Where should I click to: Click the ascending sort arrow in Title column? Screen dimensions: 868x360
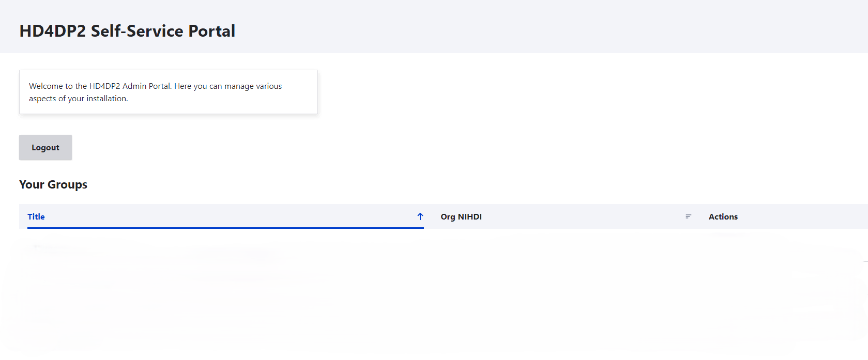(420, 216)
